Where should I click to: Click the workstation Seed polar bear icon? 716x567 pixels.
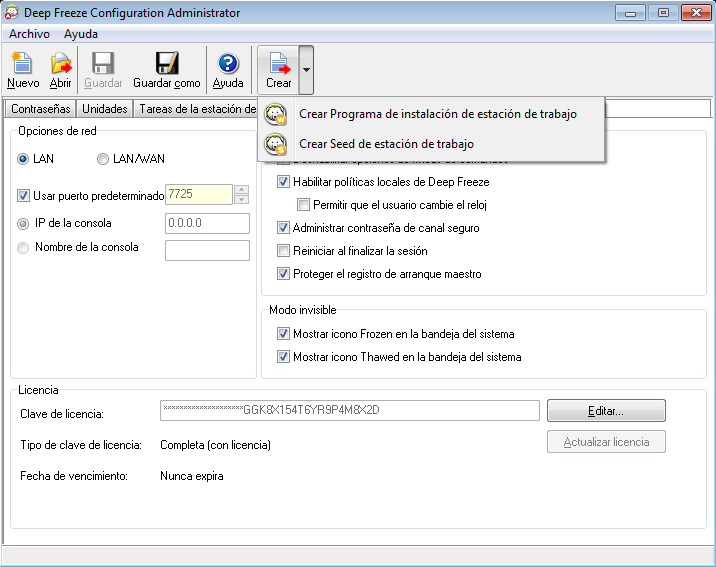coord(275,144)
